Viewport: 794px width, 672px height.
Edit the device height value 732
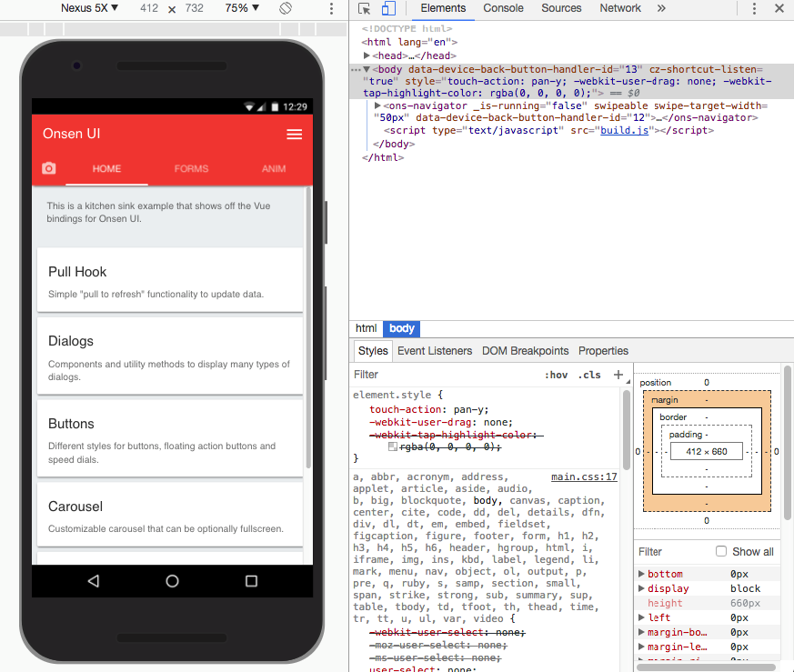pyautogui.click(x=195, y=8)
